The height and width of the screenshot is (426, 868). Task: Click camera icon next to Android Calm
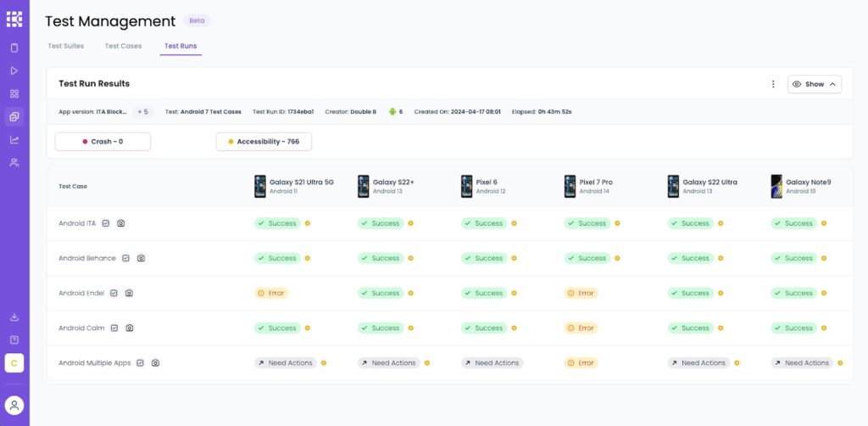pyautogui.click(x=129, y=328)
